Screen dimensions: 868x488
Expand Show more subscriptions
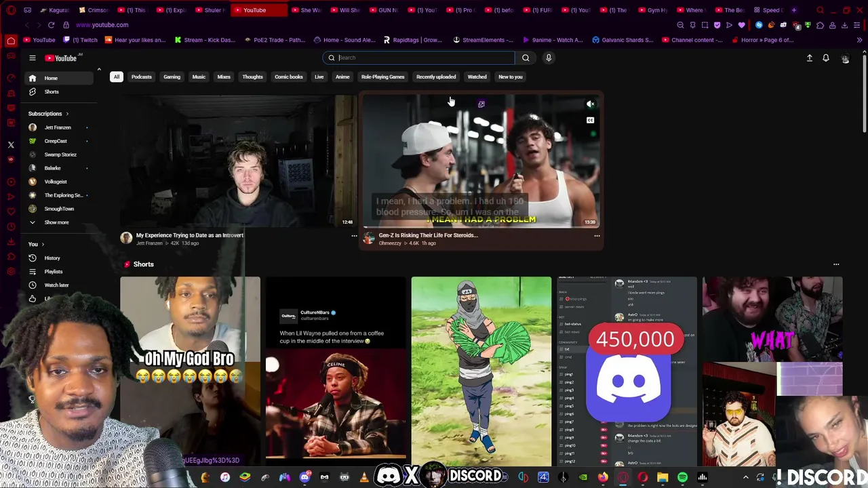click(60, 222)
